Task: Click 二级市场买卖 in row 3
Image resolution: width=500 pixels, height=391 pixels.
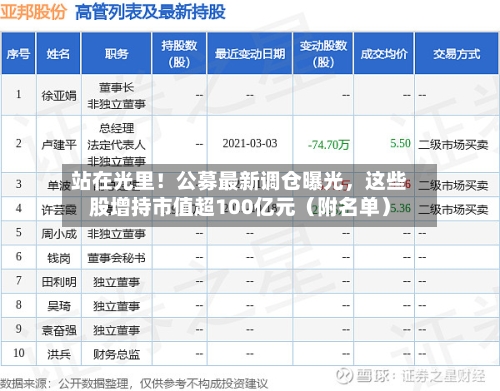Action: (x=453, y=185)
